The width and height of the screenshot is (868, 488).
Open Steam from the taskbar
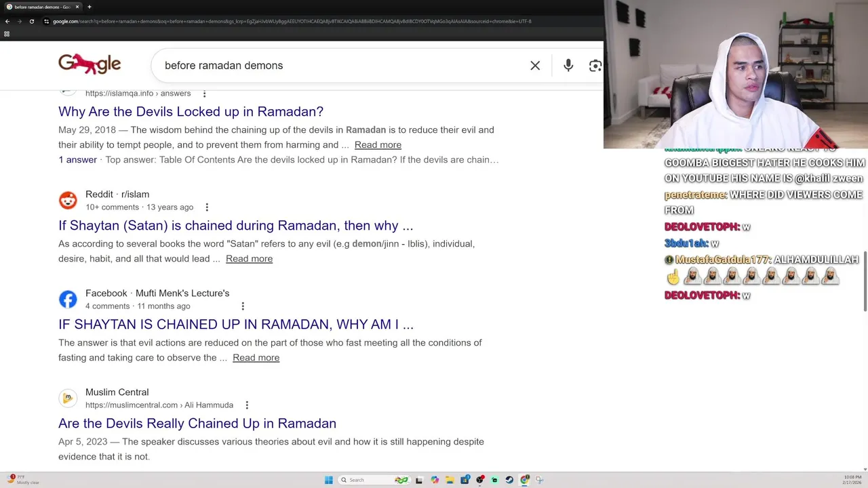[x=509, y=480]
